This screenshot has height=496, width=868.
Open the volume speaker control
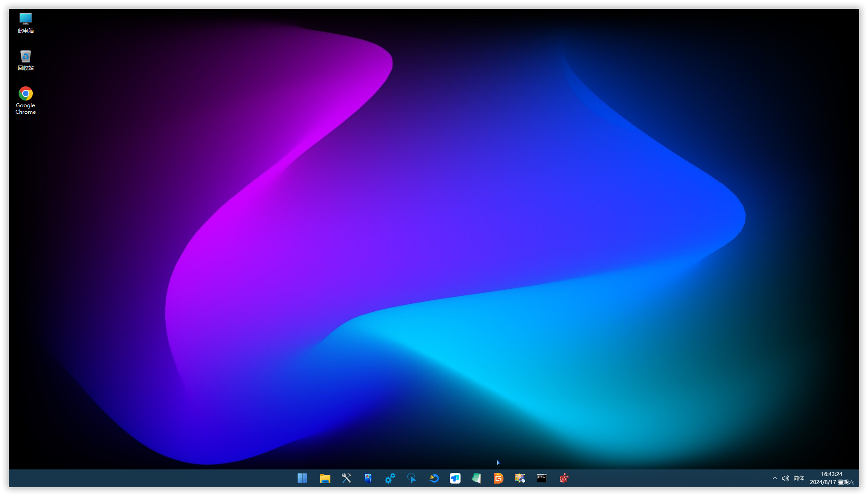point(786,478)
